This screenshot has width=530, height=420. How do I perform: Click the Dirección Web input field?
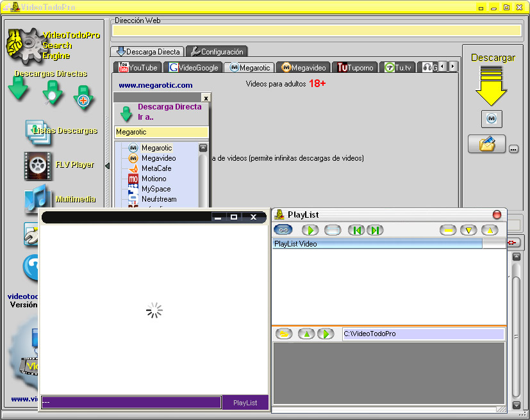click(317, 31)
